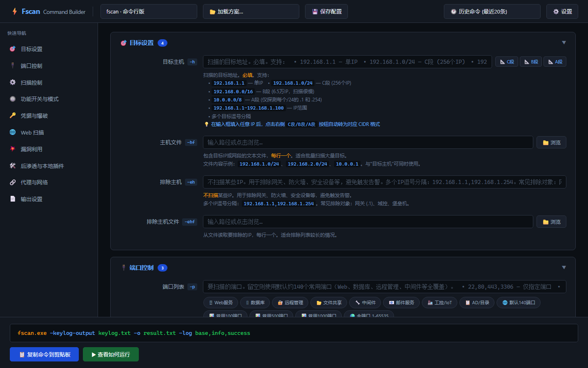Click the 主机文件 path input

(368, 142)
